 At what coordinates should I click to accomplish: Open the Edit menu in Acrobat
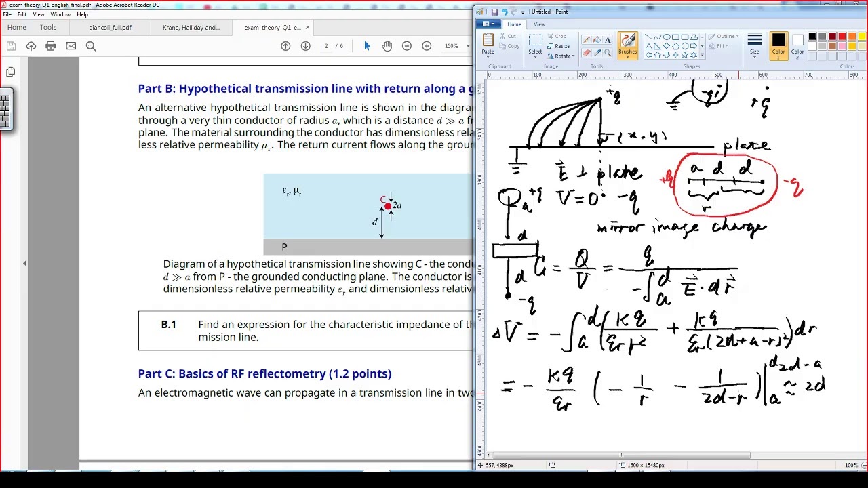(x=22, y=14)
